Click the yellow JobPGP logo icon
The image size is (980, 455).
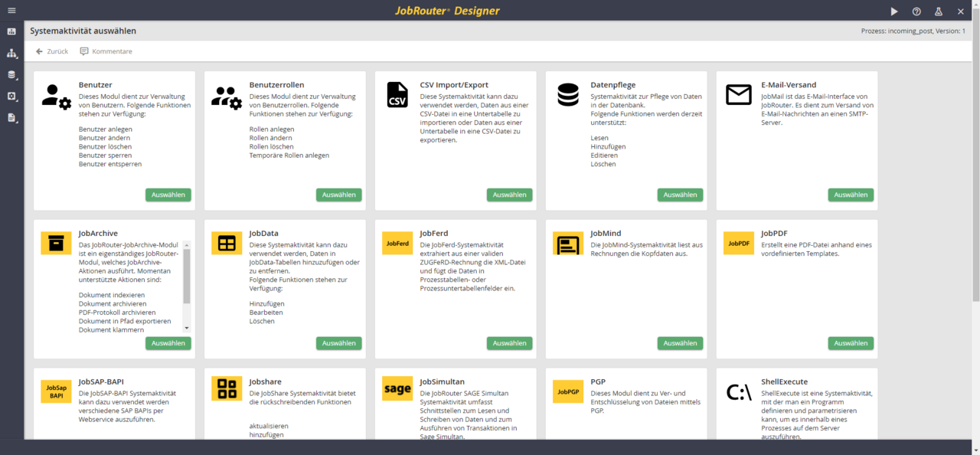pyautogui.click(x=568, y=391)
